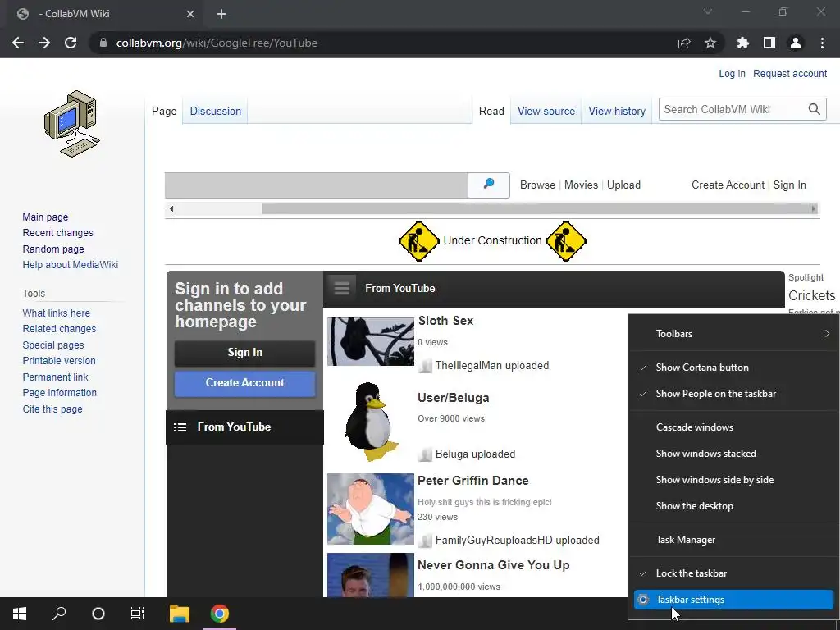Select Show the desktop
Screen dimensions: 840x630
pyautogui.click(x=733, y=506)
